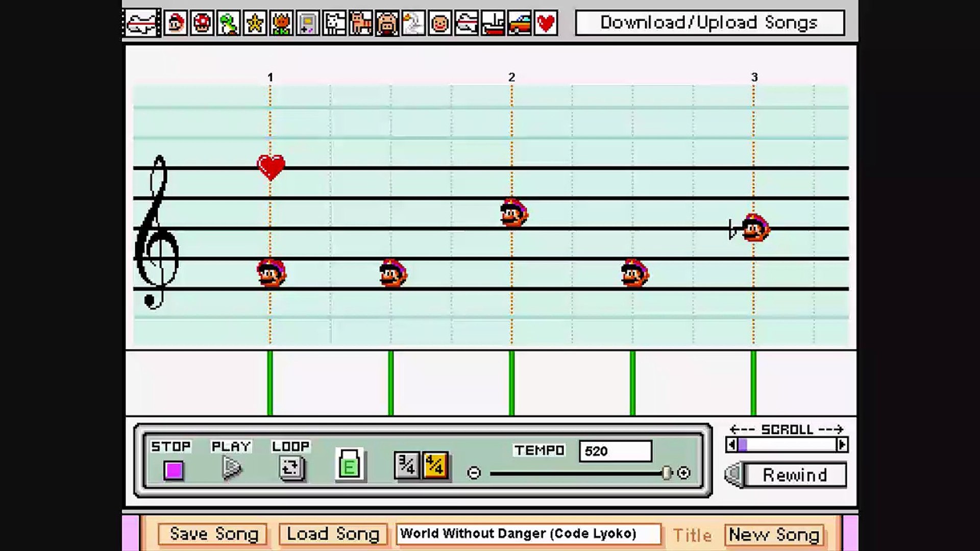Click the green eraser icon
This screenshot has width=980, height=551.
point(350,465)
